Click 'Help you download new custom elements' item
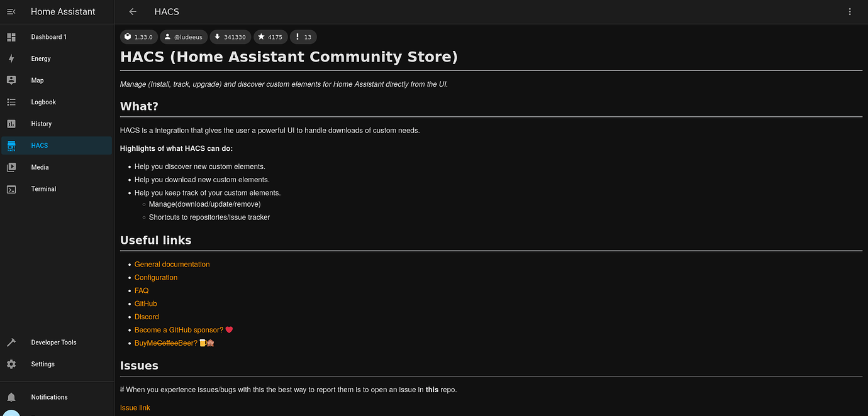The image size is (868, 416). [x=202, y=180]
